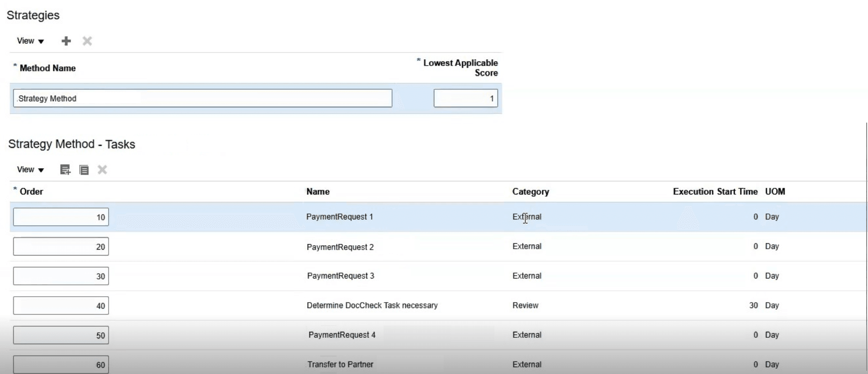This screenshot has width=868, height=374.
Task: Click order field containing 40
Action: [61, 306]
